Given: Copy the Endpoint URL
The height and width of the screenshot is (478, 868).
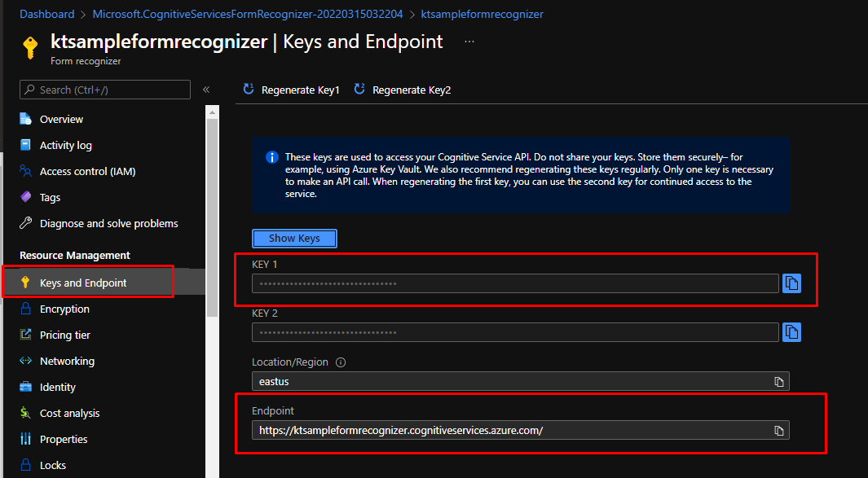Looking at the screenshot, I should pyautogui.click(x=778, y=430).
